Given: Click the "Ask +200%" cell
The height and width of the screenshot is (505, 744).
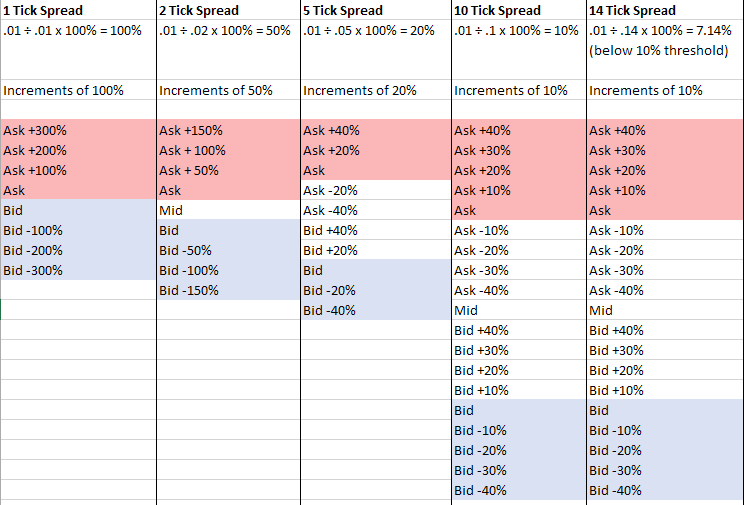Looking at the screenshot, I should (36, 150).
